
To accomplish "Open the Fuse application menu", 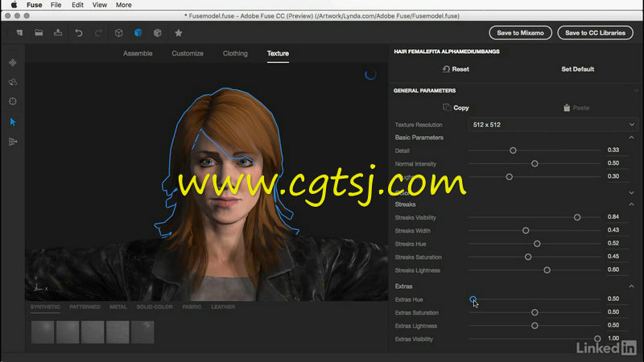I will tap(34, 5).
